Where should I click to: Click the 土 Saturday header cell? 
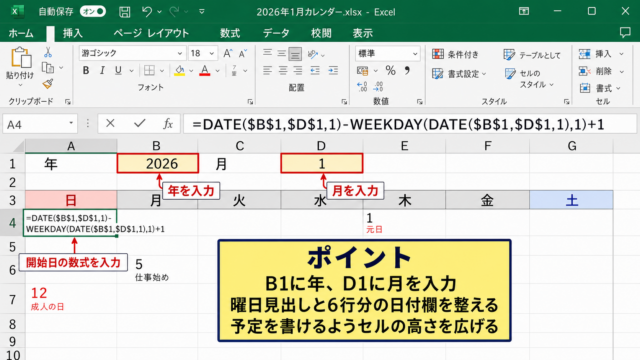coord(571,200)
